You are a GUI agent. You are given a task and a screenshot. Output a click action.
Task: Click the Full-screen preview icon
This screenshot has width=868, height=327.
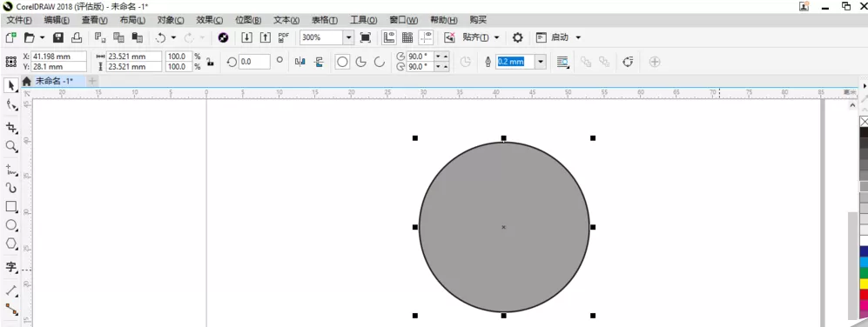366,37
